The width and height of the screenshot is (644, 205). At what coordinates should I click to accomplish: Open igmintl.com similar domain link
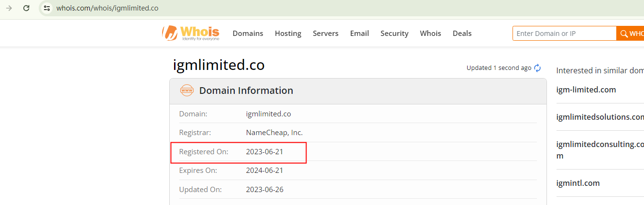(x=578, y=183)
